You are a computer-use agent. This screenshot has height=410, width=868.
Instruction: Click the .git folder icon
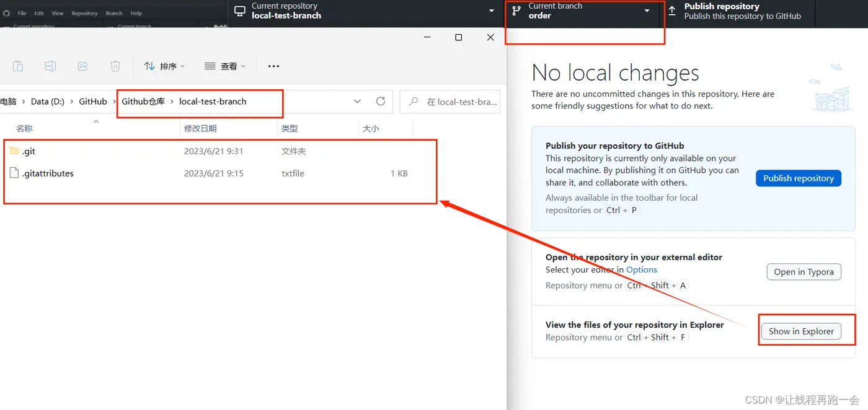tap(14, 150)
